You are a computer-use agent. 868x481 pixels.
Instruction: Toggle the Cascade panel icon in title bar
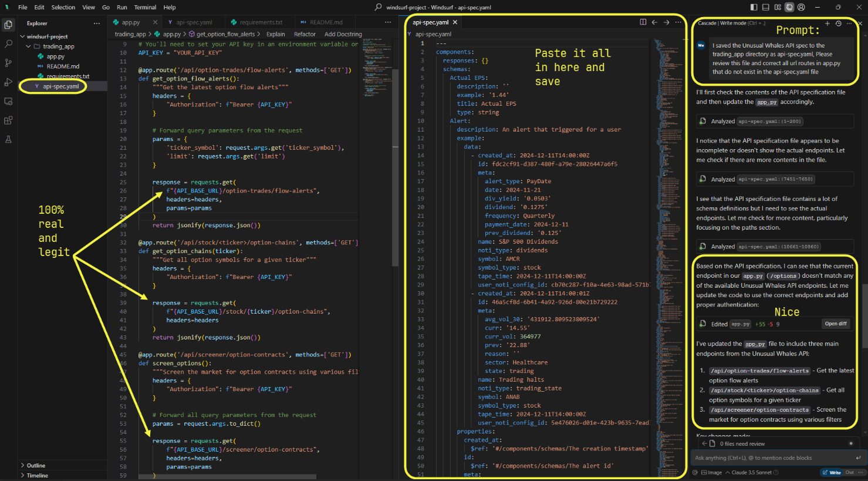pyautogui.click(x=789, y=7)
